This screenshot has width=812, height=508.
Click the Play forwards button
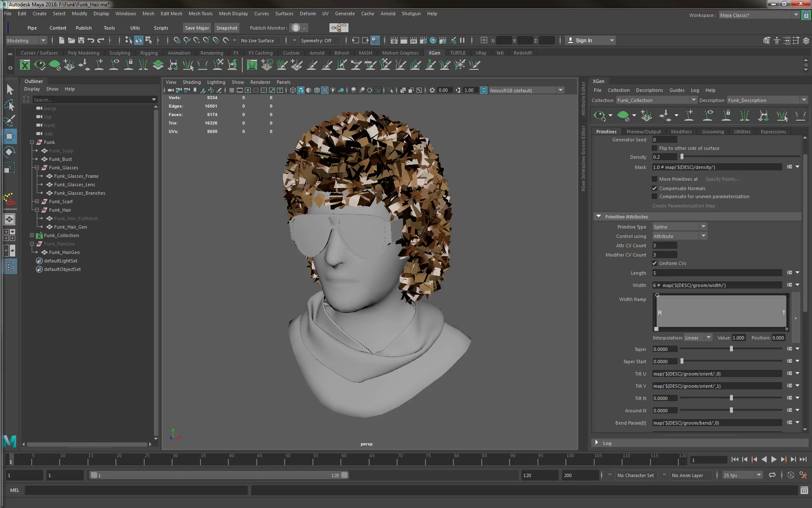[774, 459]
